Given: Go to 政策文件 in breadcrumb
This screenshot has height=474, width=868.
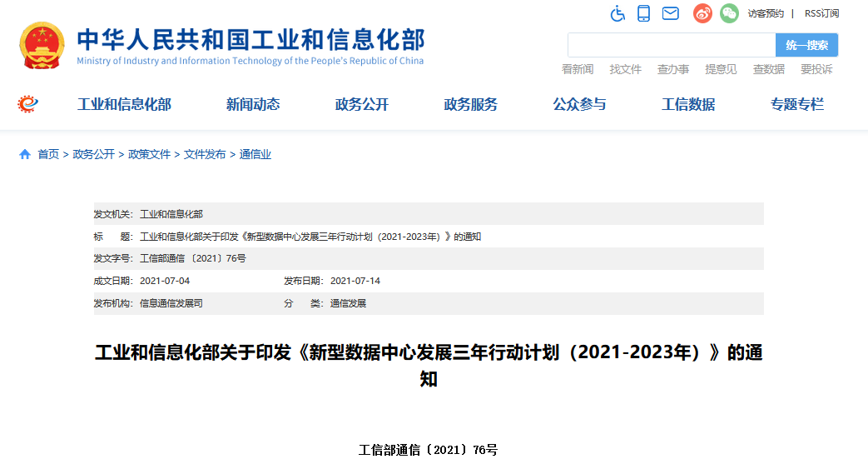Looking at the screenshot, I should [149, 154].
